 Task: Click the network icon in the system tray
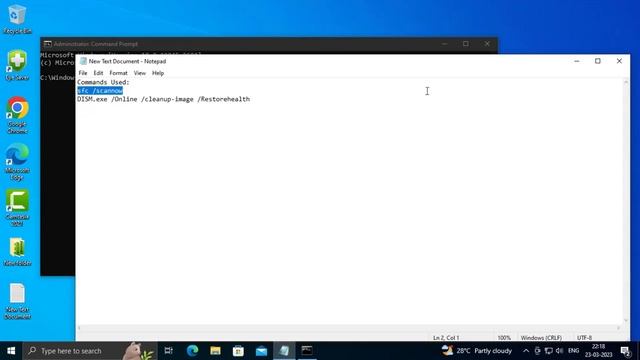(x=549, y=351)
